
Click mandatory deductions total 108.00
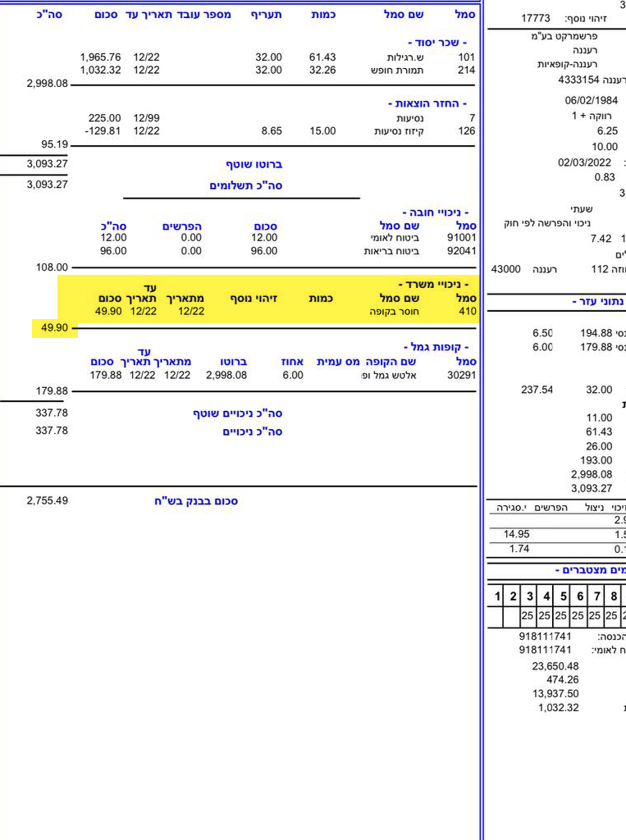(52, 267)
